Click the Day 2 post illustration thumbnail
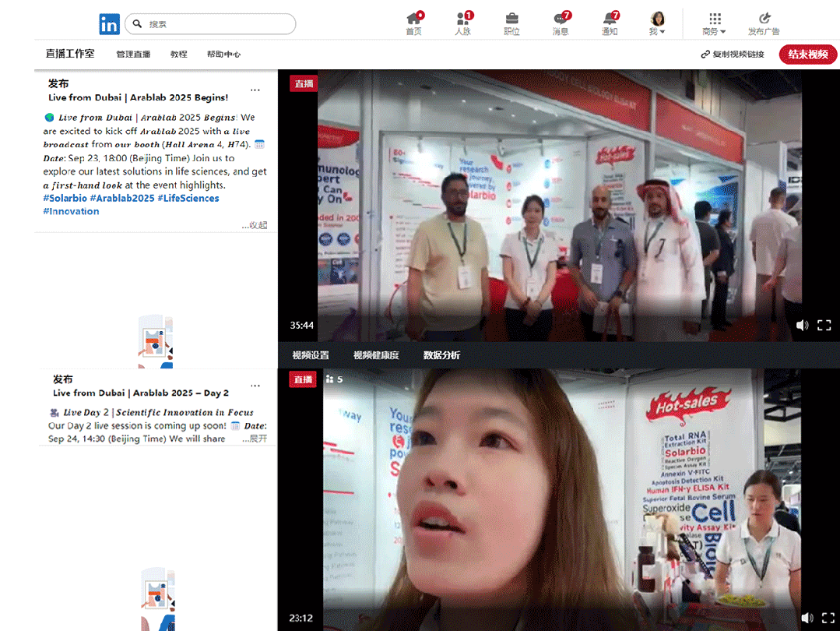This screenshot has height=631, width=840. 157,599
